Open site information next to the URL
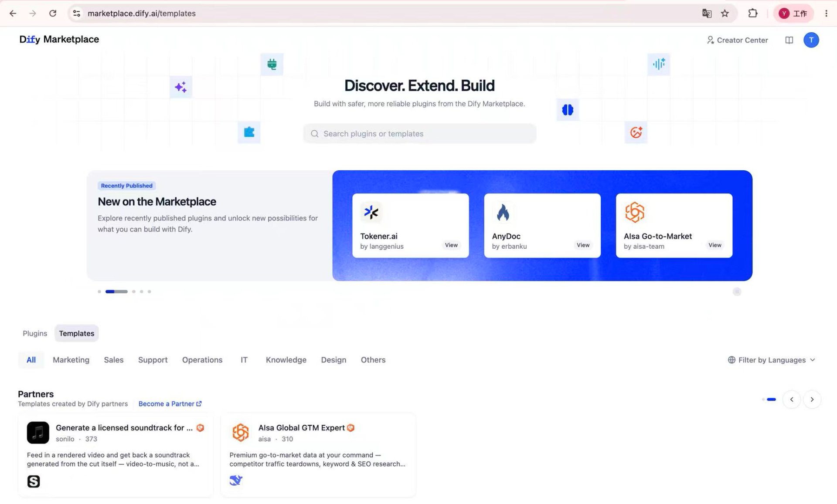This screenshot has width=837, height=504. [77, 14]
